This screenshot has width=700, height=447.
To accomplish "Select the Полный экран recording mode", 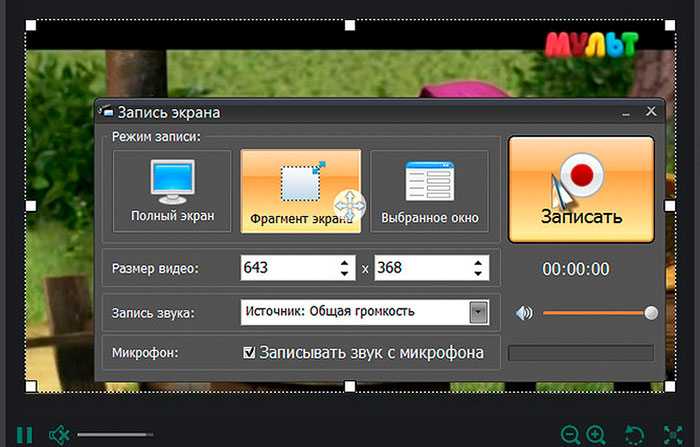I will (172, 191).
